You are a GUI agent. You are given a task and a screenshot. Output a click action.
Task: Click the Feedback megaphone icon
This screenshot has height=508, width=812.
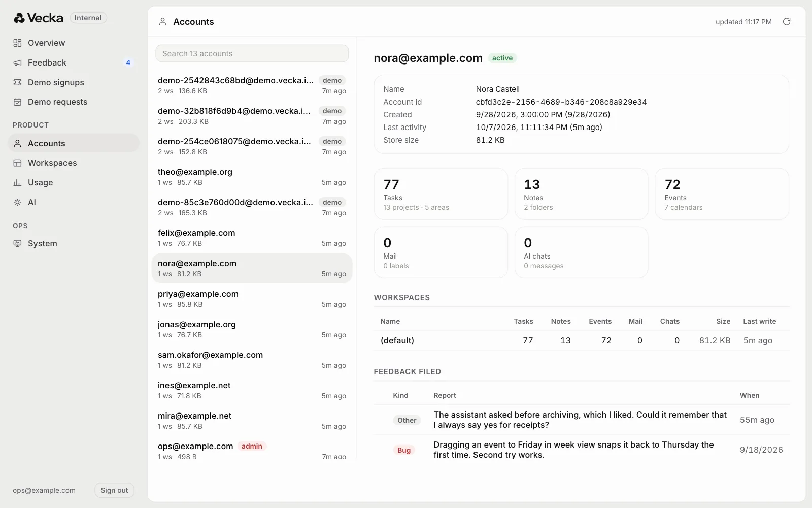coord(17,63)
